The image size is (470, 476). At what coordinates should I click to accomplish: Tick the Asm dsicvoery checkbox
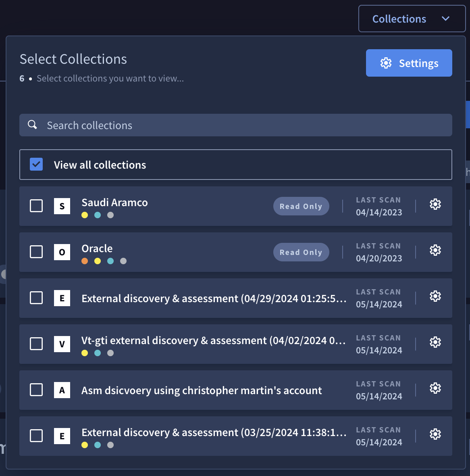(x=36, y=390)
